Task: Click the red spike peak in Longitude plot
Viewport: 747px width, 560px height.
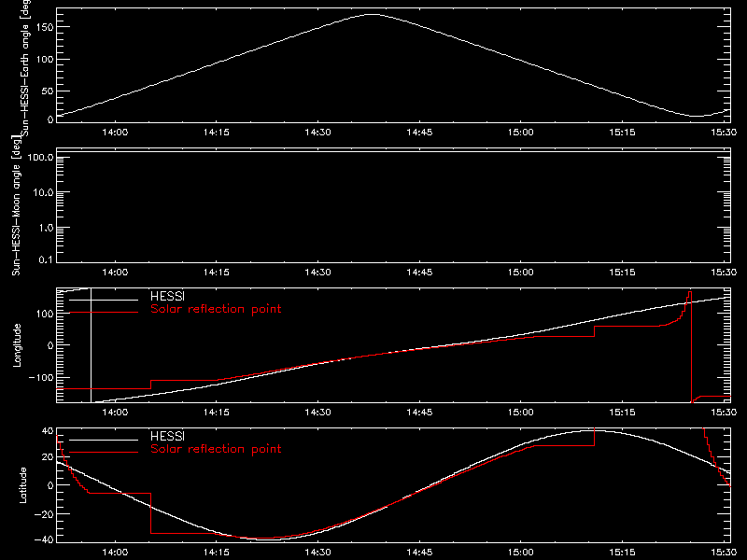Action: click(690, 292)
